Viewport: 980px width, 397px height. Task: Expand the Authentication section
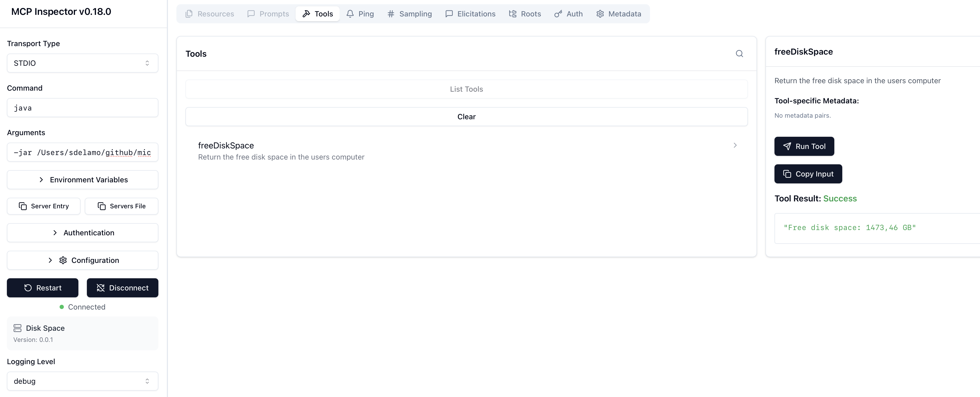pyautogui.click(x=82, y=233)
